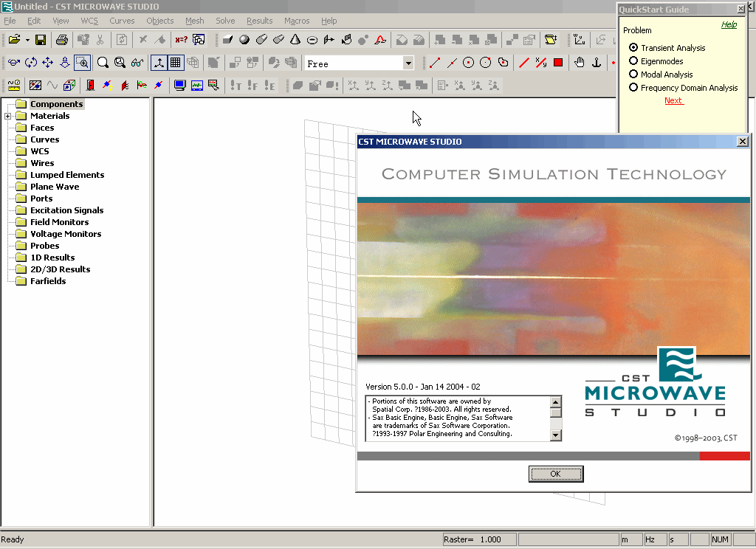Screen dimensions: 756x549
Task: Create a sphere shape
Action: (244, 40)
